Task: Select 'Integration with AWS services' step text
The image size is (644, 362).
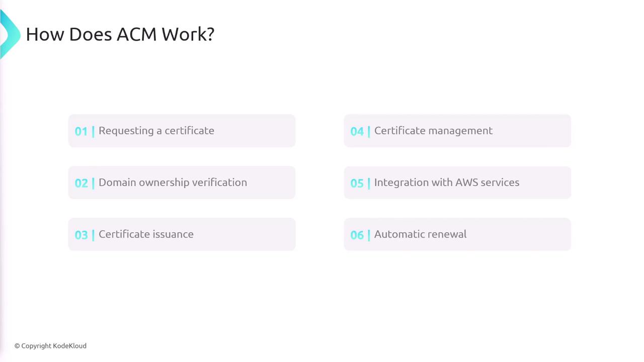Action: point(447,183)
